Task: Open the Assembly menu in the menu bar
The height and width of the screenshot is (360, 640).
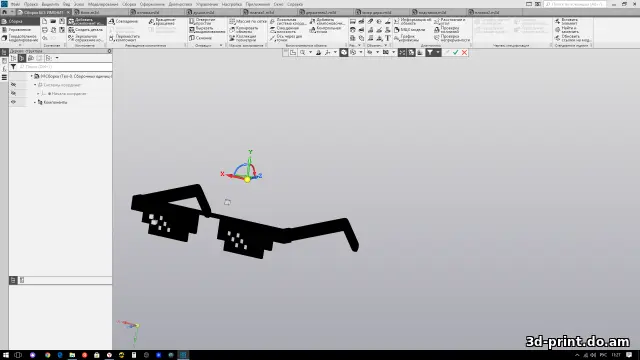Action: click(129, 4)
